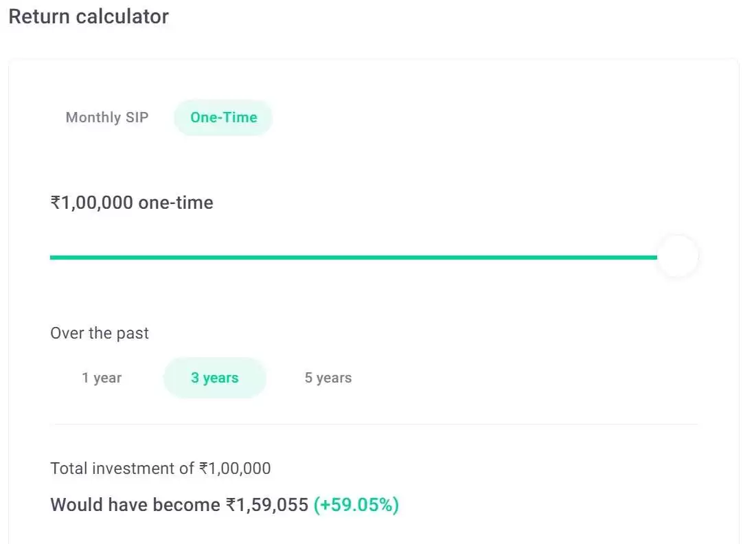Pick the 5 years return period

[328, 377]
